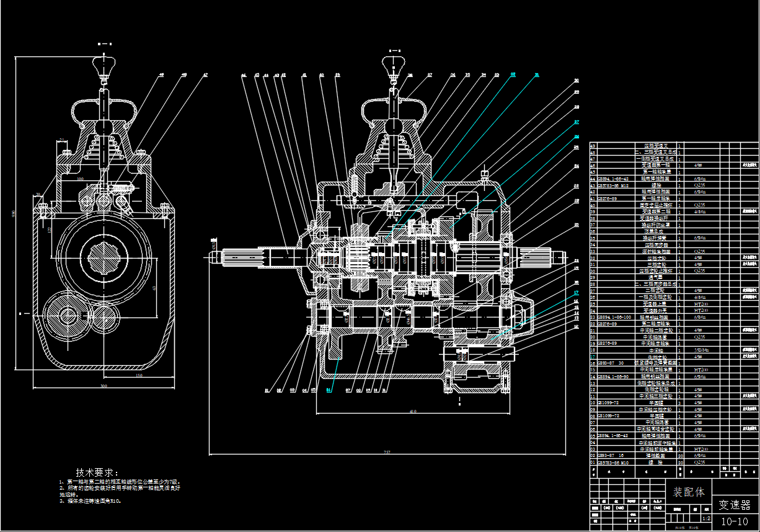Image resolution: width=760 pixels, height=532 pixels.
Task: Click the GB5783-86 M12 standard code
Action: tap(613, 185)
